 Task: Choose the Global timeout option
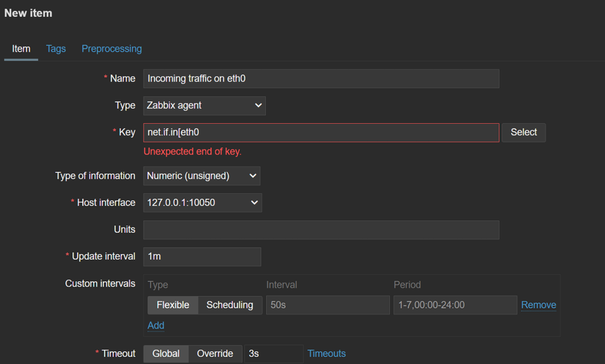[166, 353]
